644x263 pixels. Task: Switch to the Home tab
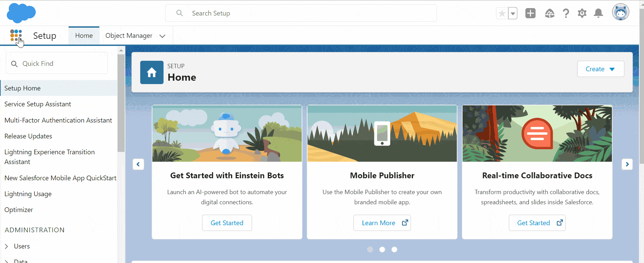(84, 35)
